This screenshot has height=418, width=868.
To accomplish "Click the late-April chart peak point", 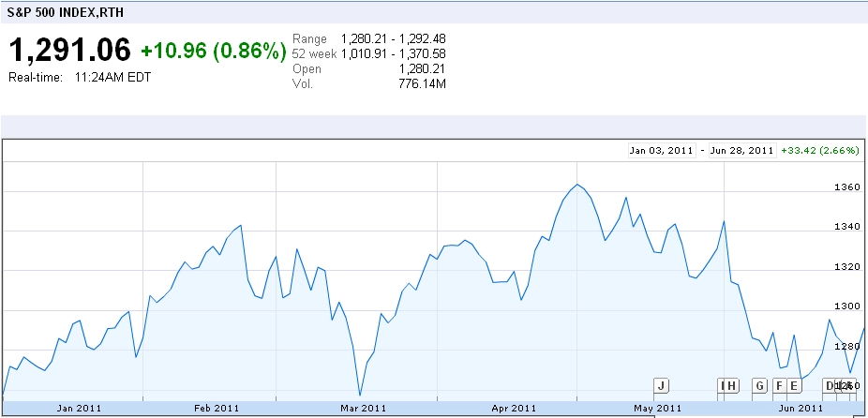I will click(576, 185).
